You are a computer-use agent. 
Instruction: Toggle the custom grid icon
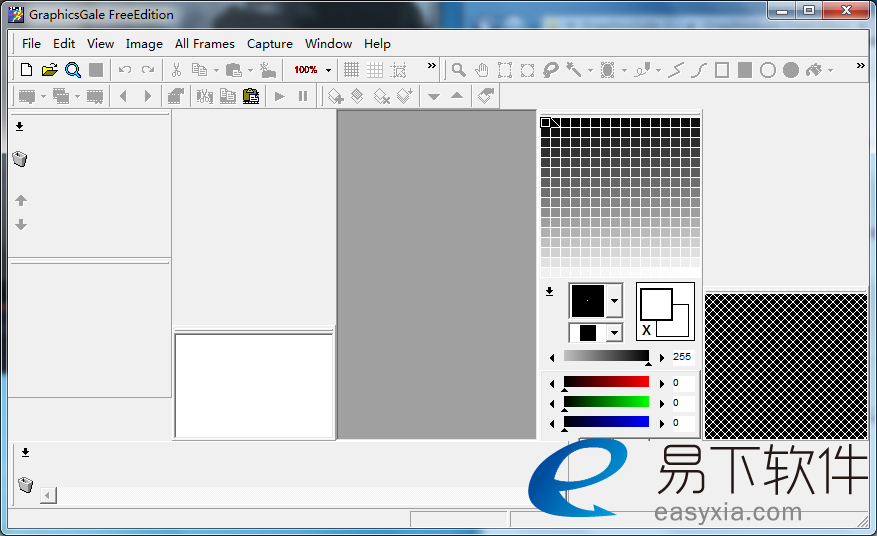pyautogui.click(x=375, y=70)
